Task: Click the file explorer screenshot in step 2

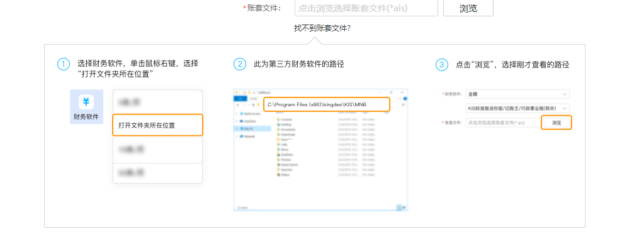Action: (x=321, y=150)
